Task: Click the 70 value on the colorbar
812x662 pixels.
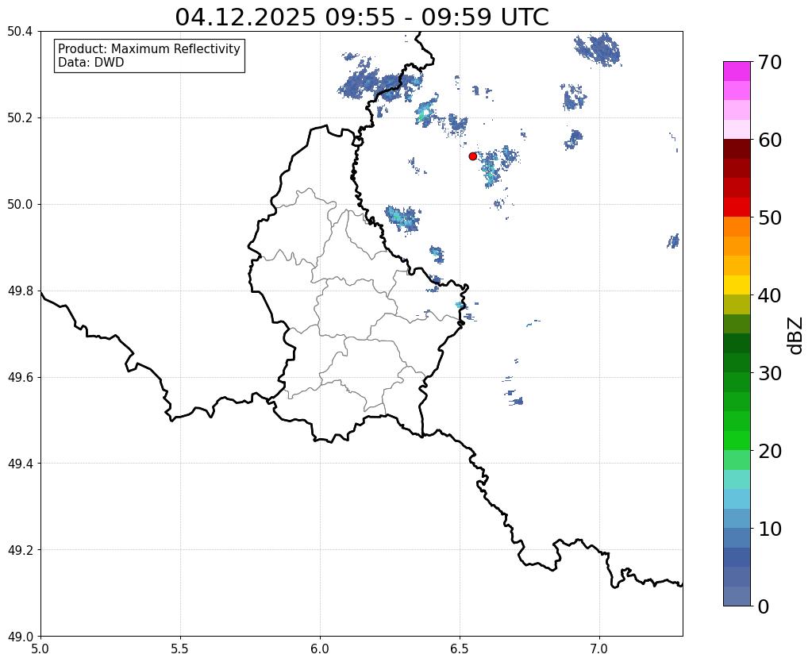Action: pos(770,63)
